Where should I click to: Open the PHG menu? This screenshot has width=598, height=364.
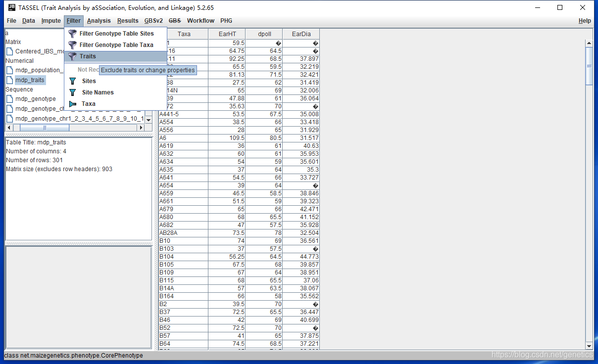[226, 21]
